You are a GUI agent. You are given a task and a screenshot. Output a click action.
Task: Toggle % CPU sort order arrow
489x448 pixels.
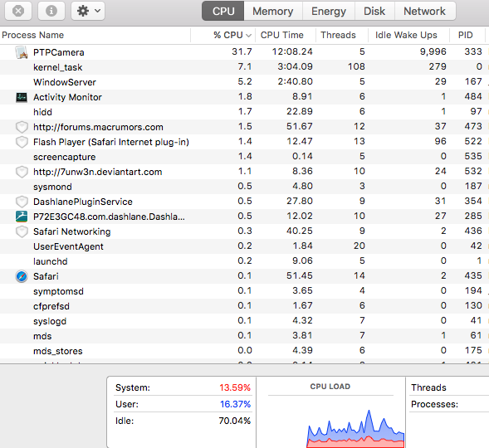248,35
